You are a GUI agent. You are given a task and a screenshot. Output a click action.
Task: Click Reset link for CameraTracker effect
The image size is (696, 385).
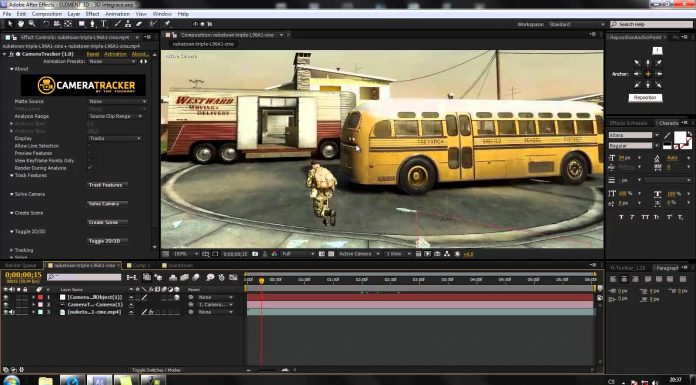93,54
